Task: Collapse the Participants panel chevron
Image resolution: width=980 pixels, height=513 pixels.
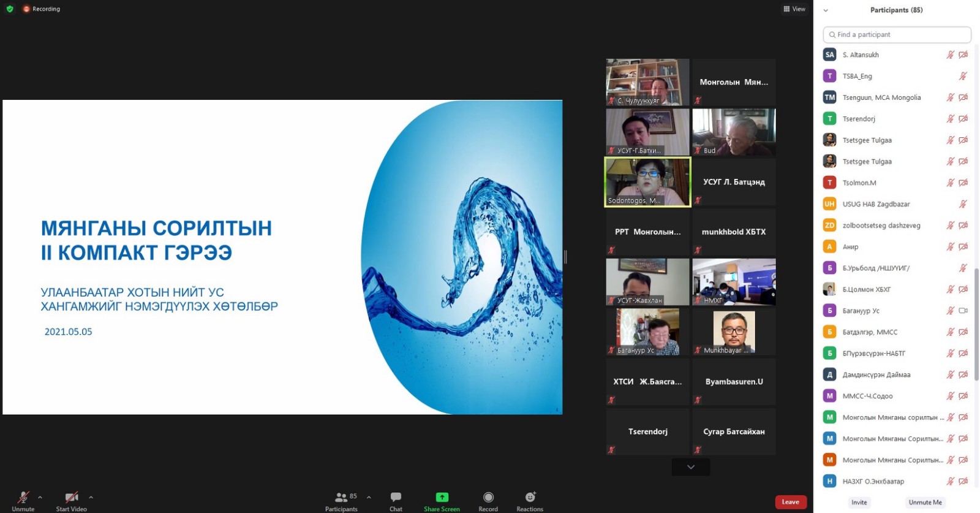Action: coord(826,10)
